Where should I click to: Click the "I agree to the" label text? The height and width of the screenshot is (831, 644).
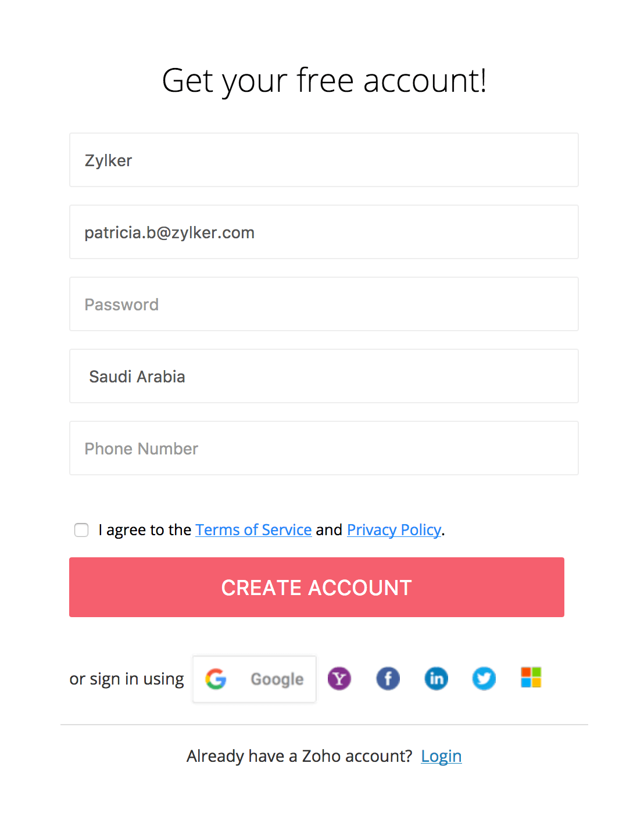[145, 530]
